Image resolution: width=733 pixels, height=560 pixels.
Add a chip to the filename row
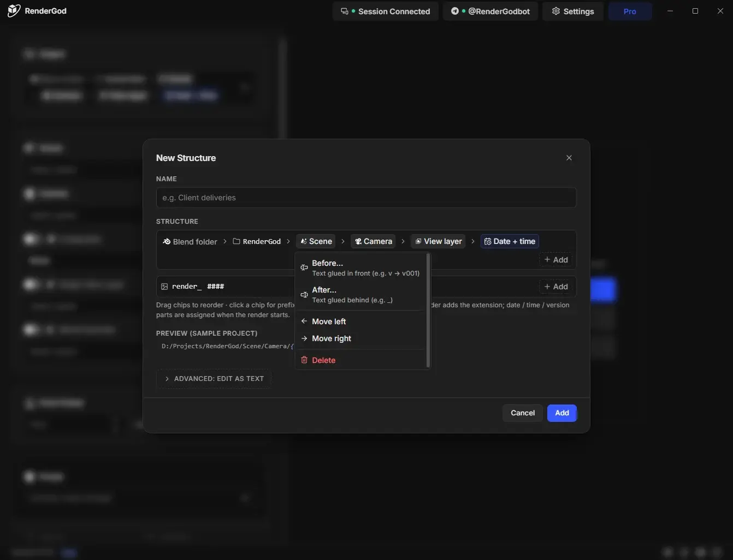point(556,287)
